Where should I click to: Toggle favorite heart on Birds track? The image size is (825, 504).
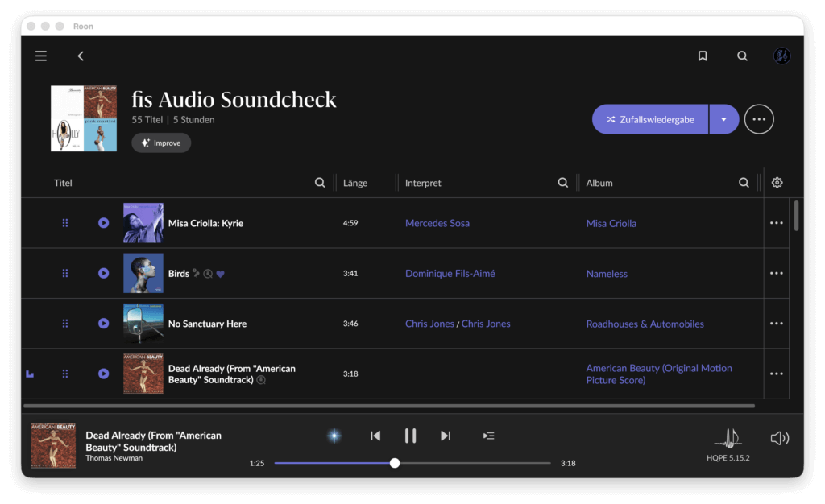(221, 274)
